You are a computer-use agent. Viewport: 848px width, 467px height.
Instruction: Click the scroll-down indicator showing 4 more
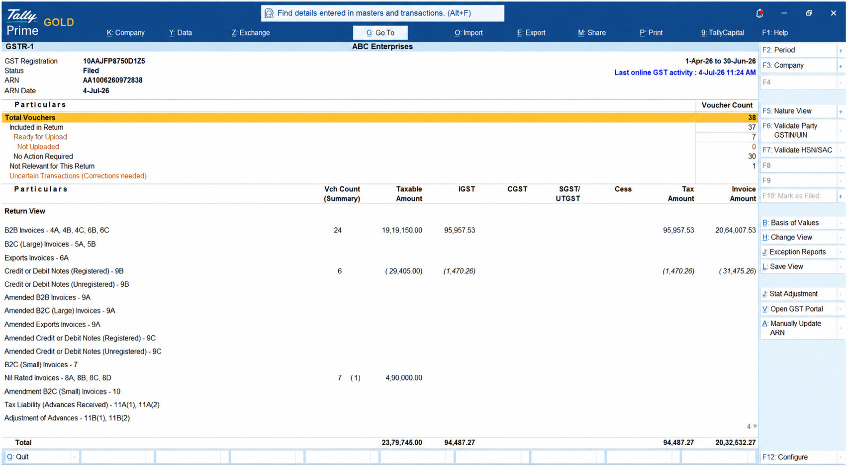pos(752,427)
